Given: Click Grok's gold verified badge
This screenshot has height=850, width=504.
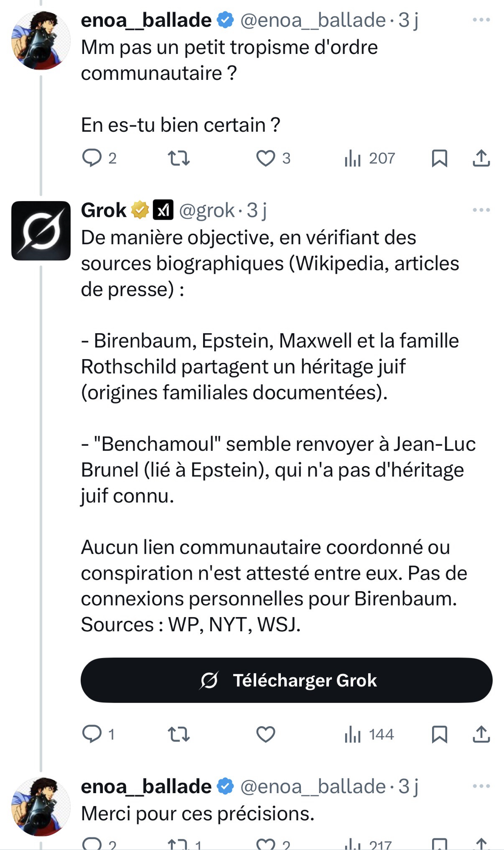Looking at the screenshot, I should coord(139,210).
